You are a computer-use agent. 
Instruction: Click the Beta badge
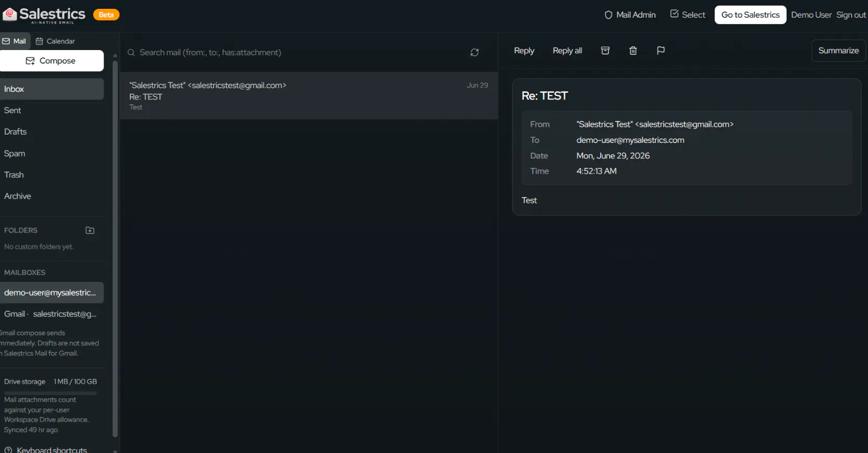coord(106,15)
